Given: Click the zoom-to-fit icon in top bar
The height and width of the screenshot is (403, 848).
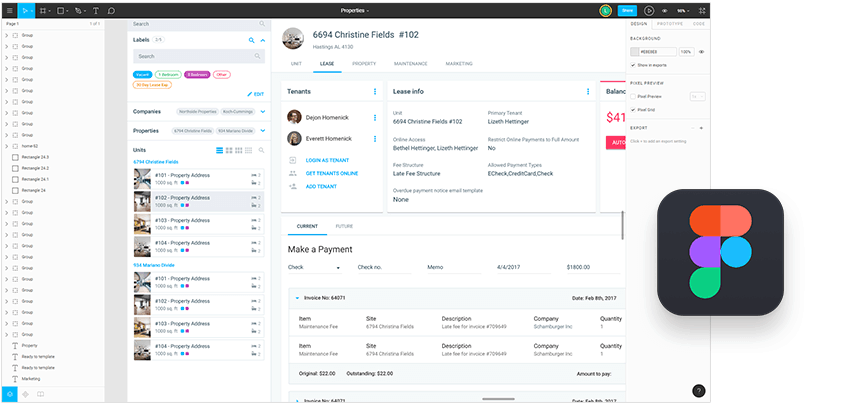Looking at the screenshot, I should [702, 10].
